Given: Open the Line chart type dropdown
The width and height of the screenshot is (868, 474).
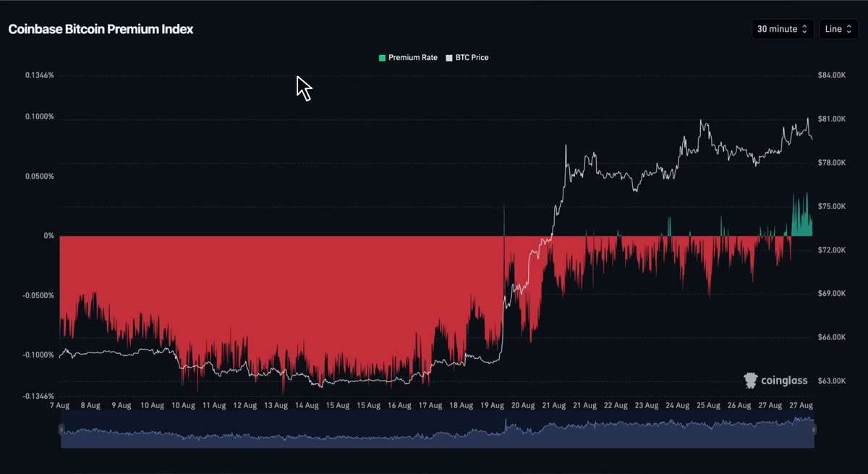Looking at the screenshot, I should tap(839, 29).
